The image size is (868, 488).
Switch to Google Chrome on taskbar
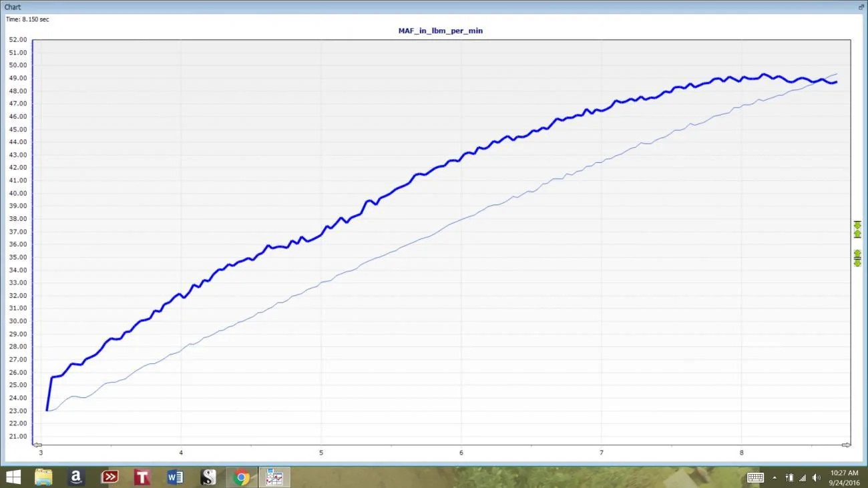click(x=241, y=477)
